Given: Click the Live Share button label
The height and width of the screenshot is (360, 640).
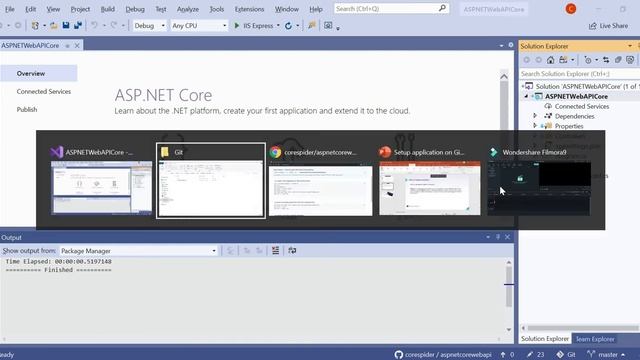Looking at the screenshot, I should [614, 26].
